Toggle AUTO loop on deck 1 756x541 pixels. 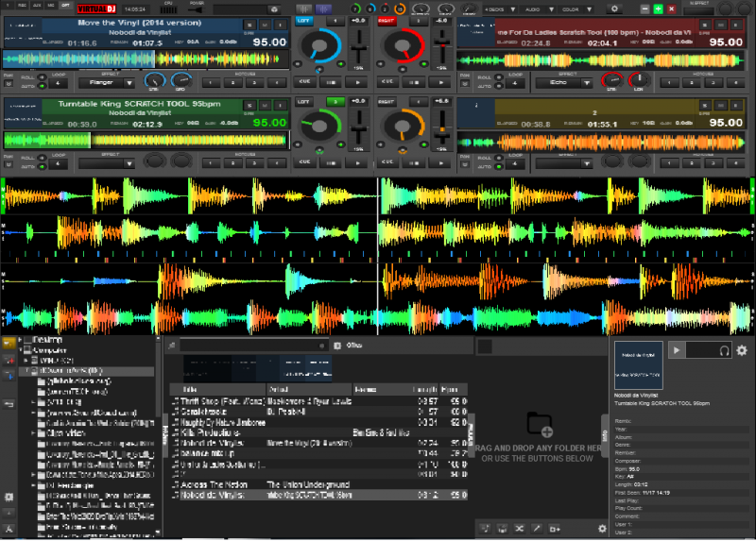(42, 86)
